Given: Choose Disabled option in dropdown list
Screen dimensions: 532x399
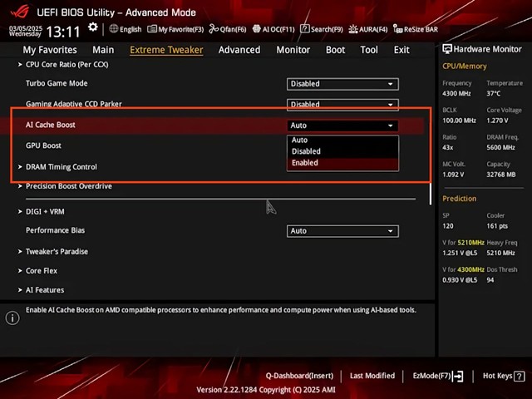Looking at the screenshot, I should pos(342,151).
